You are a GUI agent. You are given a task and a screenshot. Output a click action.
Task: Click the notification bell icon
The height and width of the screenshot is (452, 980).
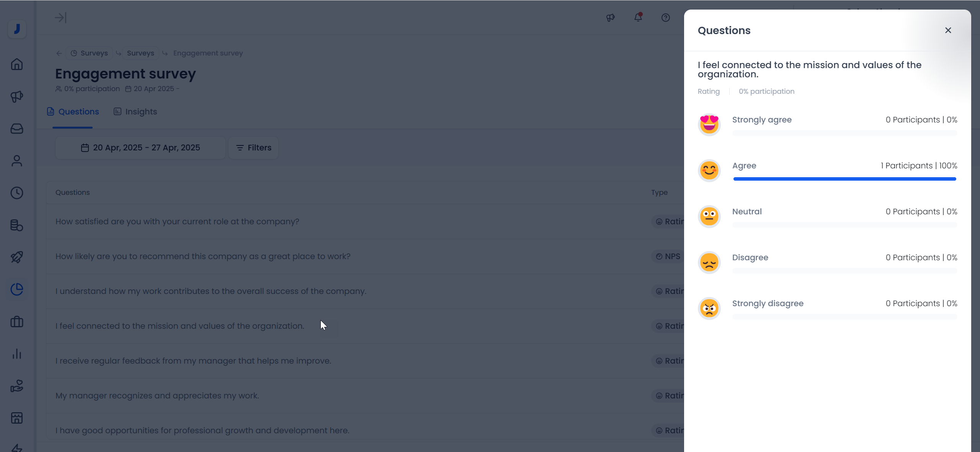point(638,18)
